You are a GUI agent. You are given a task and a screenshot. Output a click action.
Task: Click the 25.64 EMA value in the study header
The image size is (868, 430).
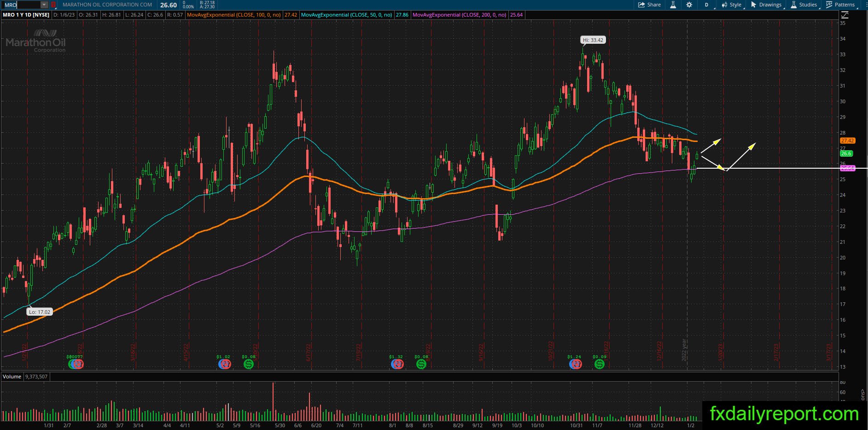click(x=516, y=15)
